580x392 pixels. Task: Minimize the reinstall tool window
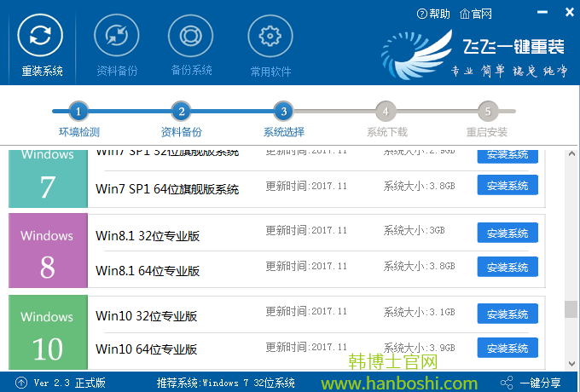[x=542, y=14]
